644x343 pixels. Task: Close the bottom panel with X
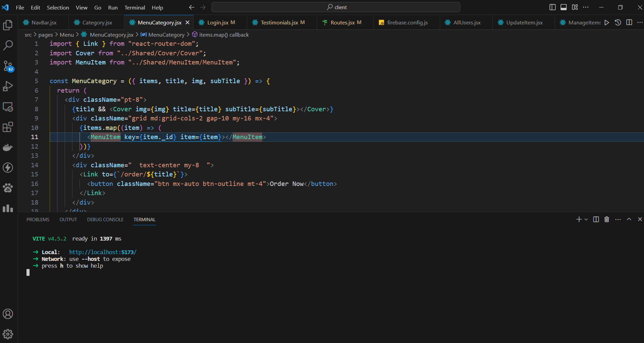(640, 220)
